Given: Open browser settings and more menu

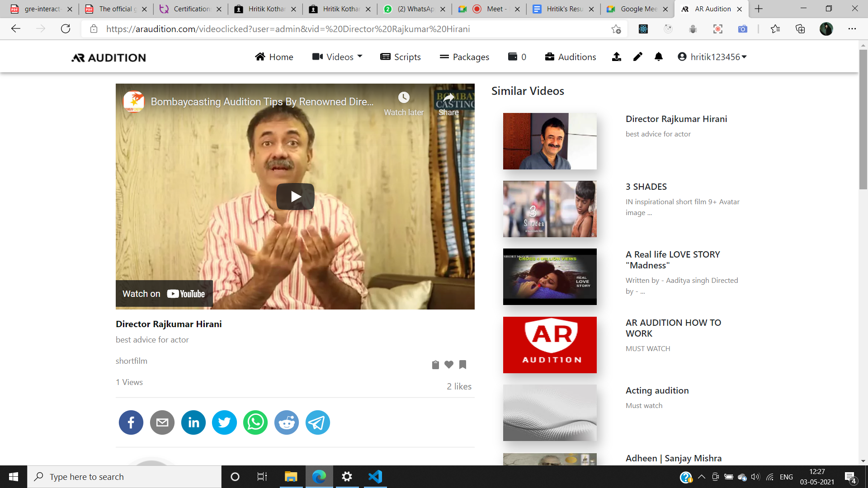Looking at the screenshot, I should pos(852,29).
